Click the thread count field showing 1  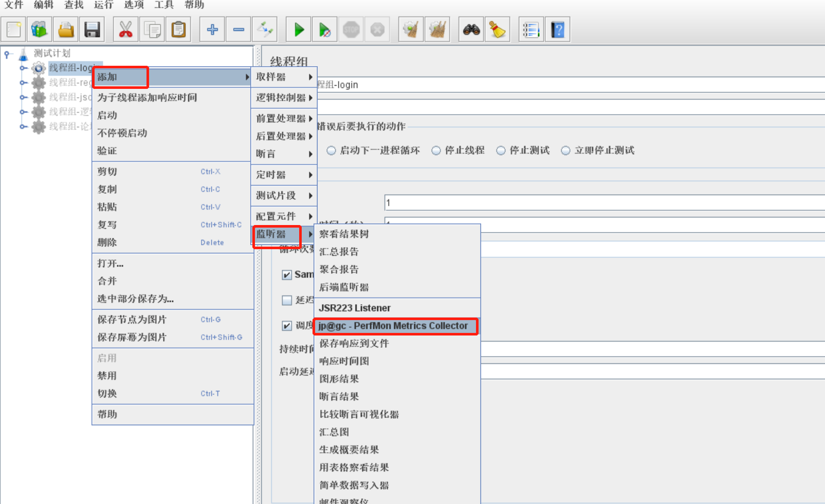604,202
